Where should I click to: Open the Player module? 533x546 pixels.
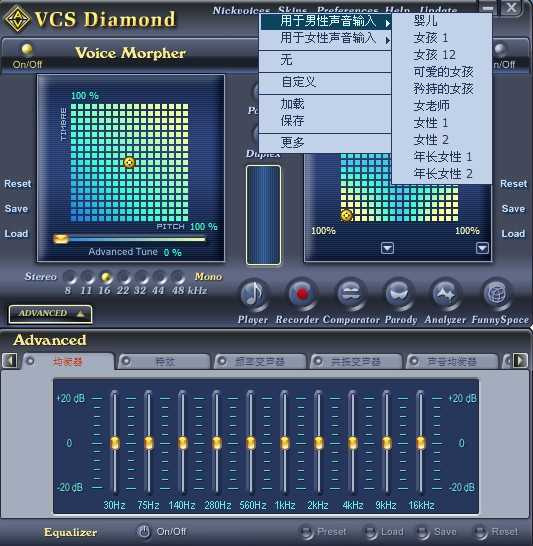tap(253, 295)
